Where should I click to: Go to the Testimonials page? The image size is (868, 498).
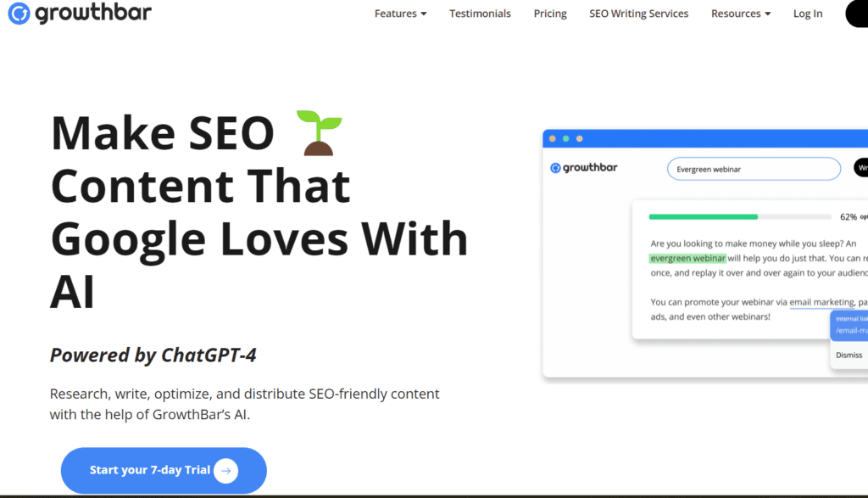click(x=480, y=14)
